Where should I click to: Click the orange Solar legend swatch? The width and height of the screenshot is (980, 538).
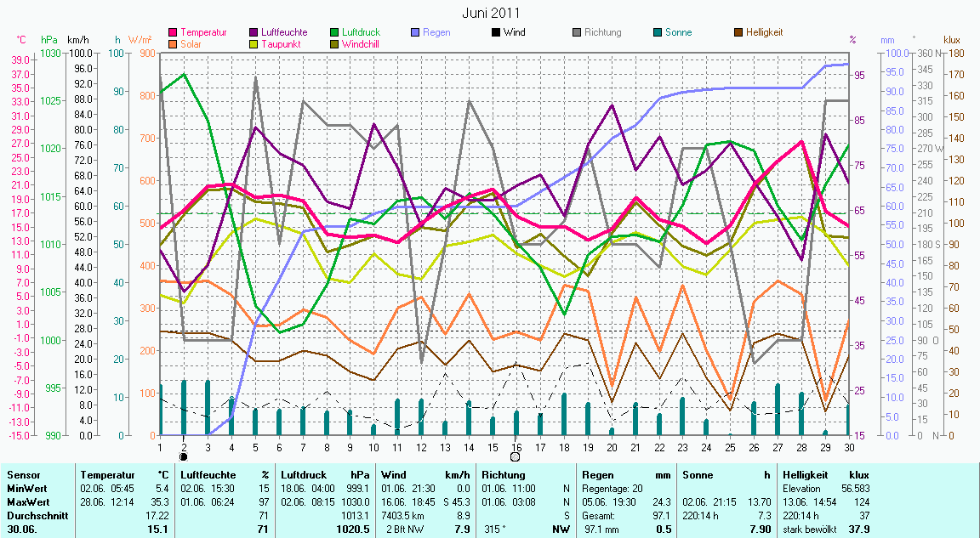pos(174,44)
